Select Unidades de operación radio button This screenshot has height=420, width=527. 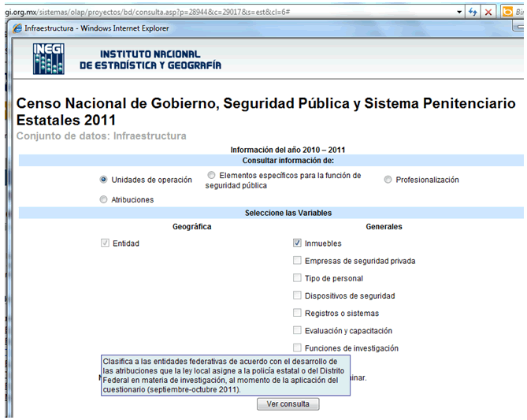coord(103,180)
